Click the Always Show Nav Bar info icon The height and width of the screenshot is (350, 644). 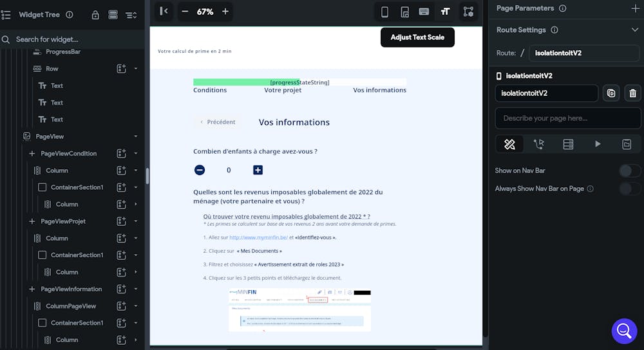[x=590, y=189]
